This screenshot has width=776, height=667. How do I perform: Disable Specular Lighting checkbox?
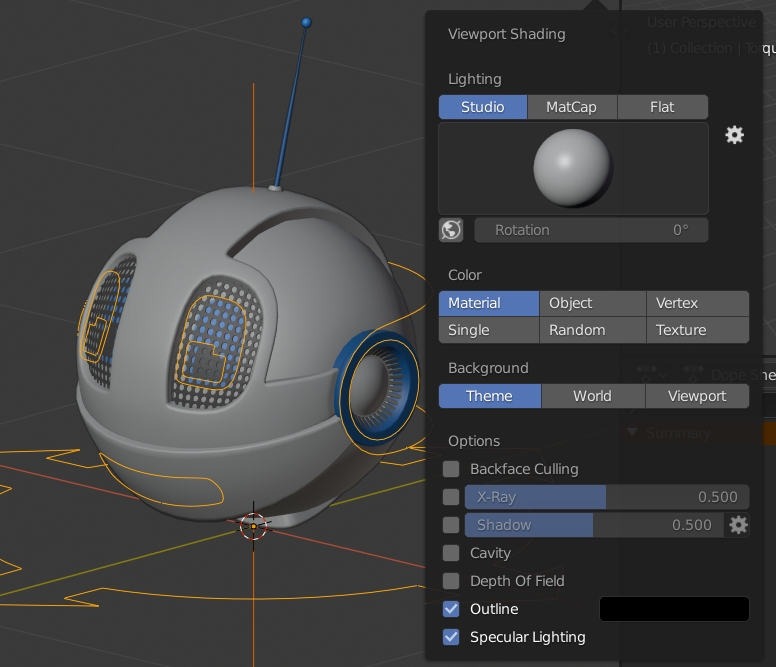pos(451,637)
